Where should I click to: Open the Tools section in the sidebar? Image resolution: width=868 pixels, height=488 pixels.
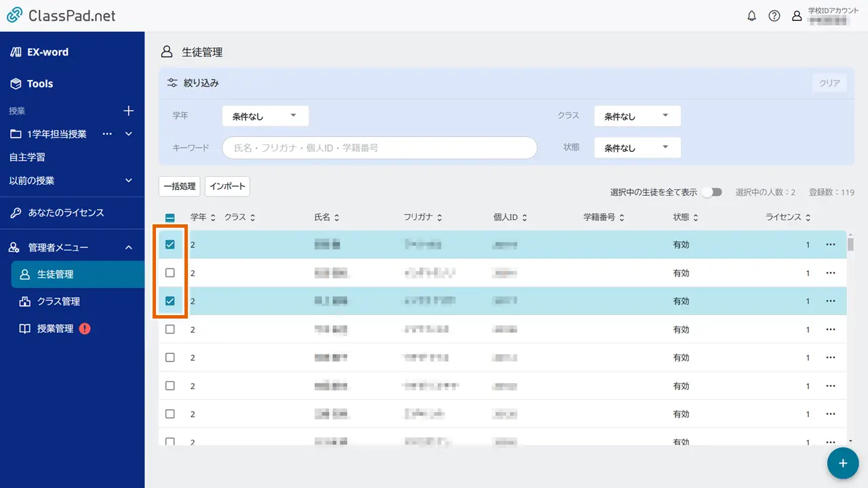point(34,83)
